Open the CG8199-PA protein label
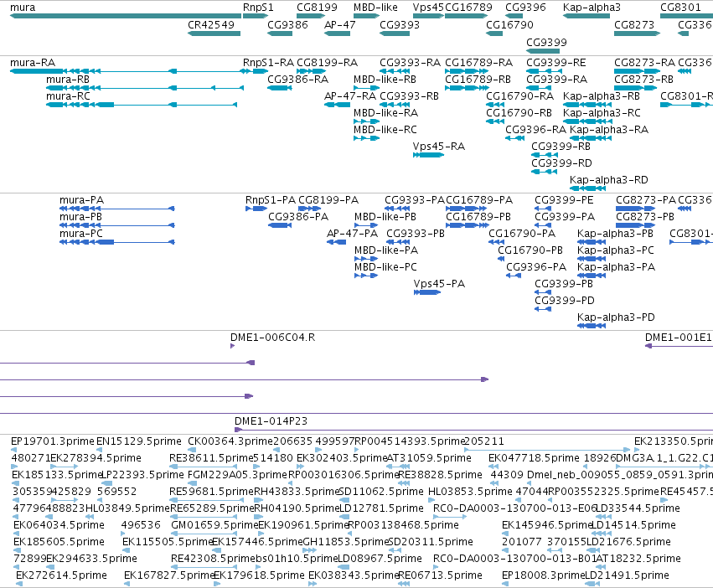 pos(328,200)
